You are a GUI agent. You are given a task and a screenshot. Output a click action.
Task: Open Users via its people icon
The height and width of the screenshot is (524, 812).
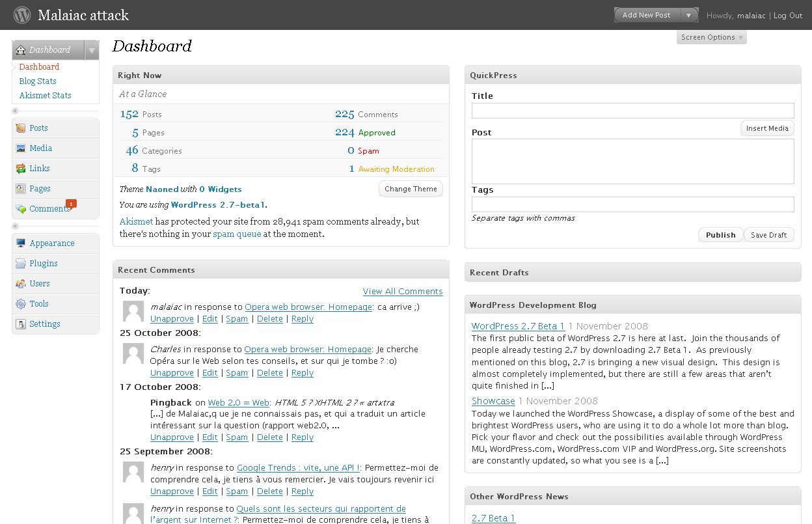[21, 284]
